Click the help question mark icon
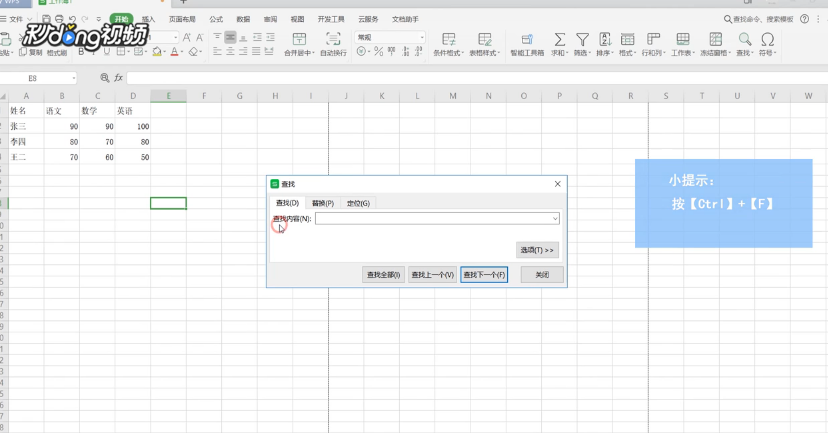 (804, 19)
